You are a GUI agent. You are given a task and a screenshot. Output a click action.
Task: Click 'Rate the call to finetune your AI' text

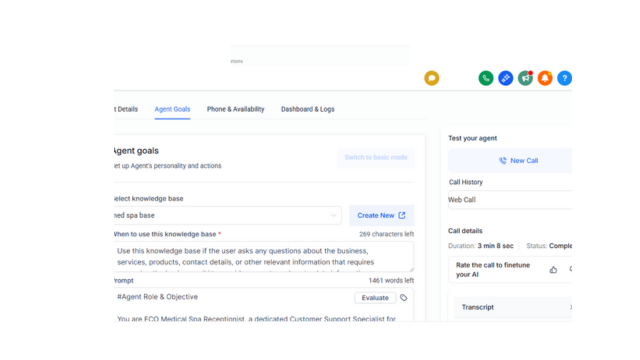click(493, 269)
